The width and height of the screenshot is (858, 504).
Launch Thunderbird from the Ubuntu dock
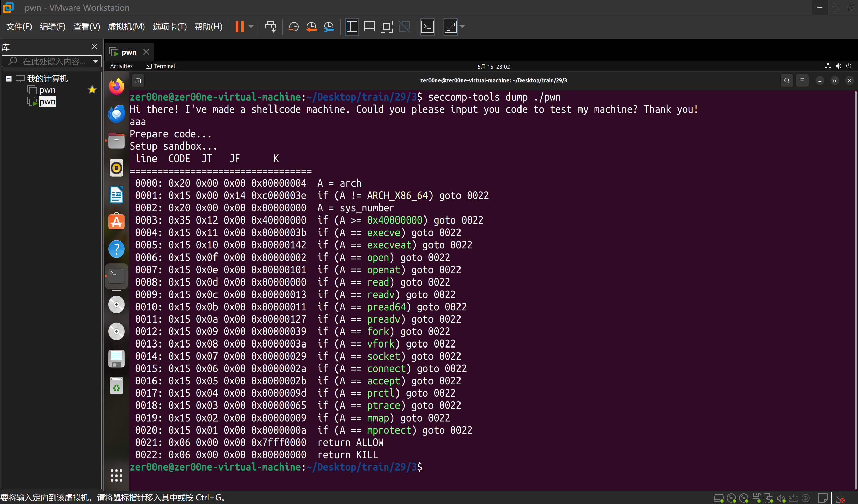coord(116,114)
